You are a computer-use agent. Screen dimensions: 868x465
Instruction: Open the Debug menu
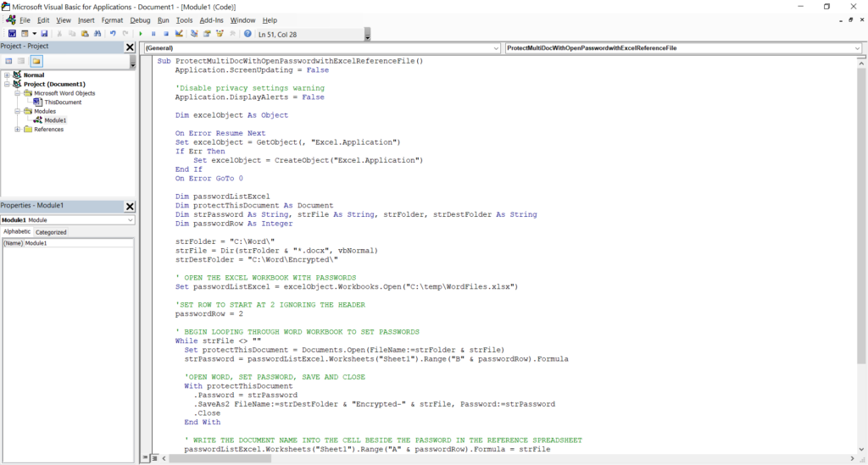140,20
